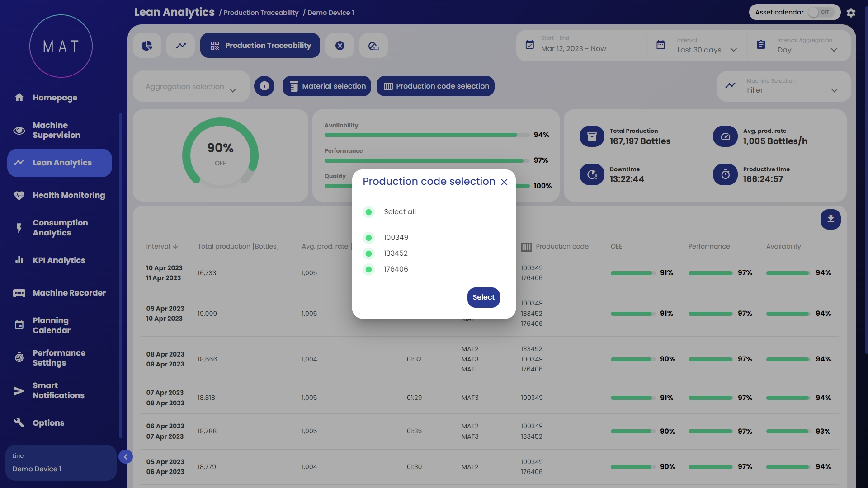This screenshot has width=868, height=488.
Task: Toggle production code 176406
Action: 369,269
